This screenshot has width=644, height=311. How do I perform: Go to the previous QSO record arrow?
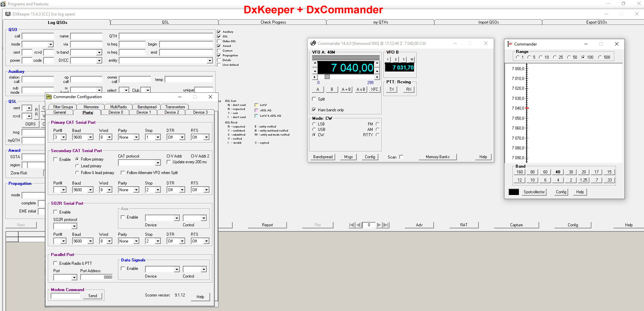click(358, 225)
